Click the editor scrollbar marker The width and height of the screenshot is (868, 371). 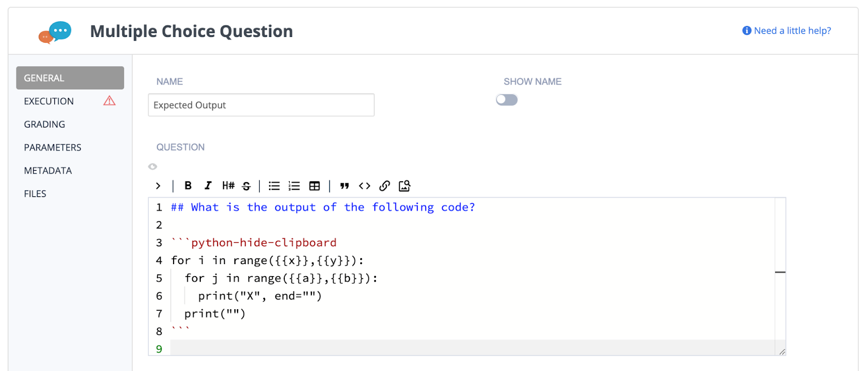pos(780,272)
